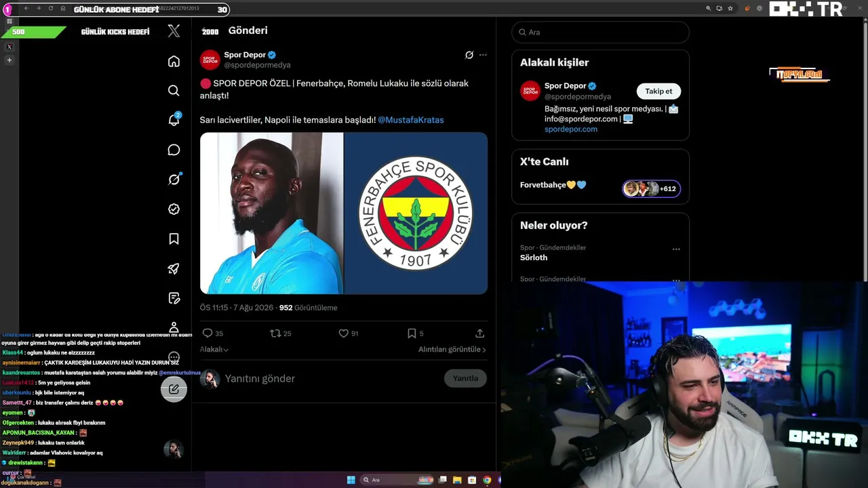
Task: Open Bookmarks from the X sidebar
Action: [174, 239]
